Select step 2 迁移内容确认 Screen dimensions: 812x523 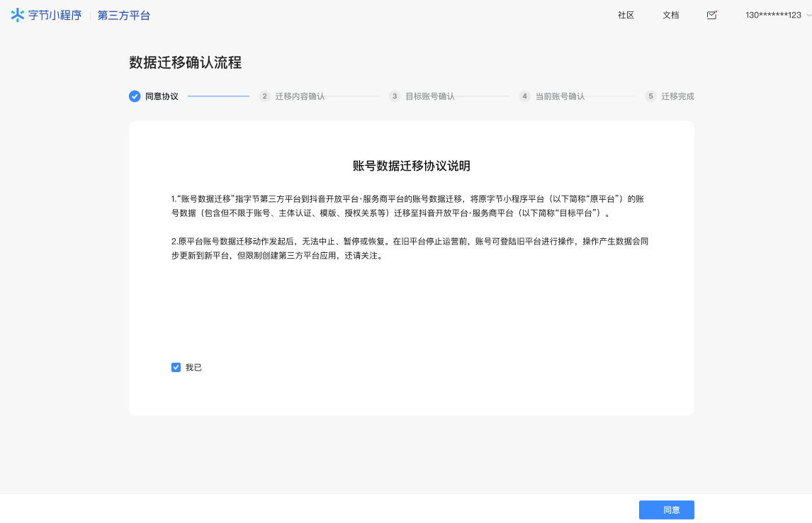point(292,96)
